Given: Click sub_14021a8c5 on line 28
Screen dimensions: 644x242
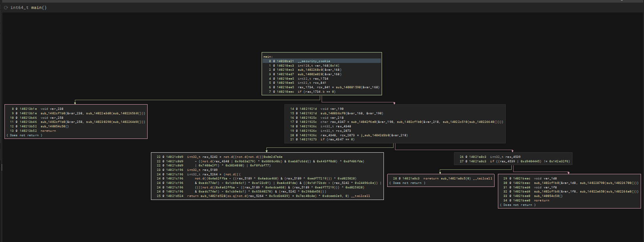Looking at the screenshot, I should click(453, 178).
